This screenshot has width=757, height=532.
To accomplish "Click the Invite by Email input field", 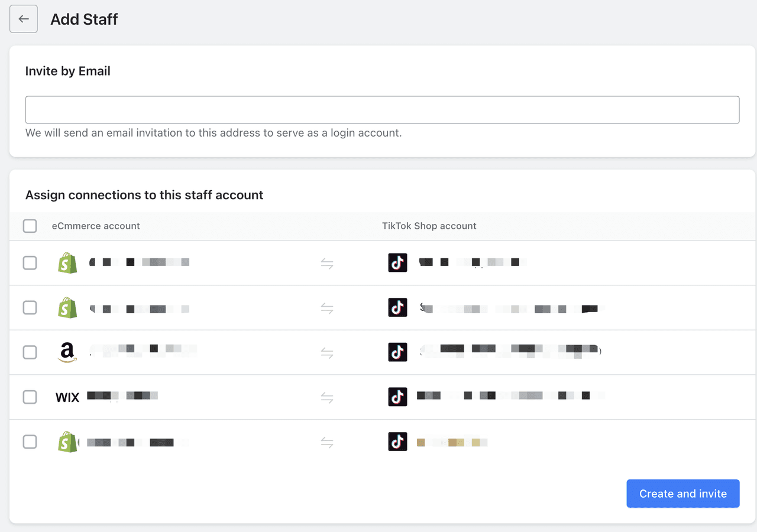I will (x=382, y=110).
